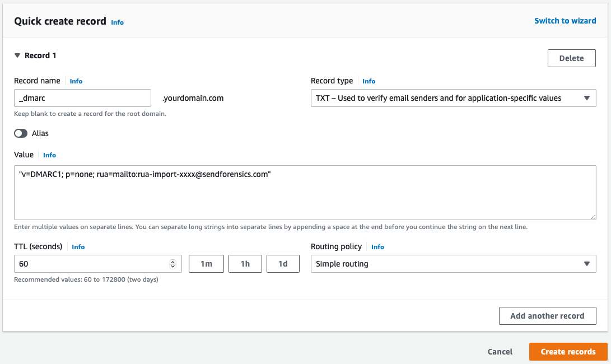
Task: Click Create records
Action: (568, 352)
